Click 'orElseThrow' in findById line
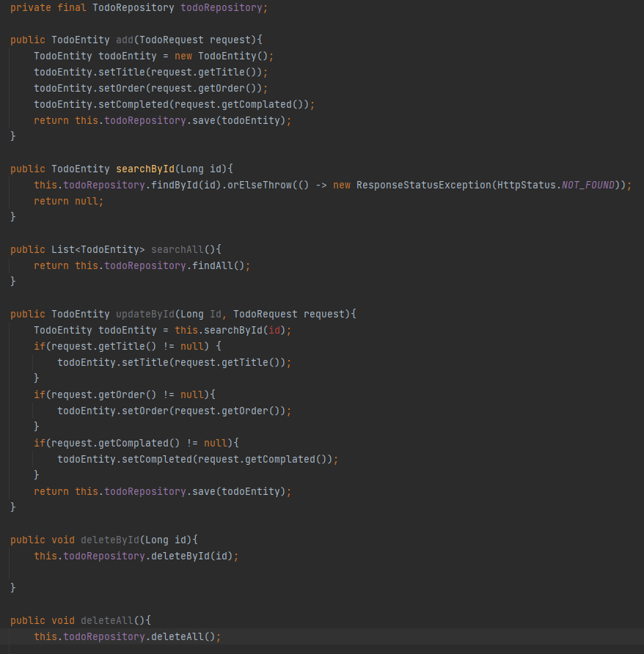644x654 pixels. [259, 185]
